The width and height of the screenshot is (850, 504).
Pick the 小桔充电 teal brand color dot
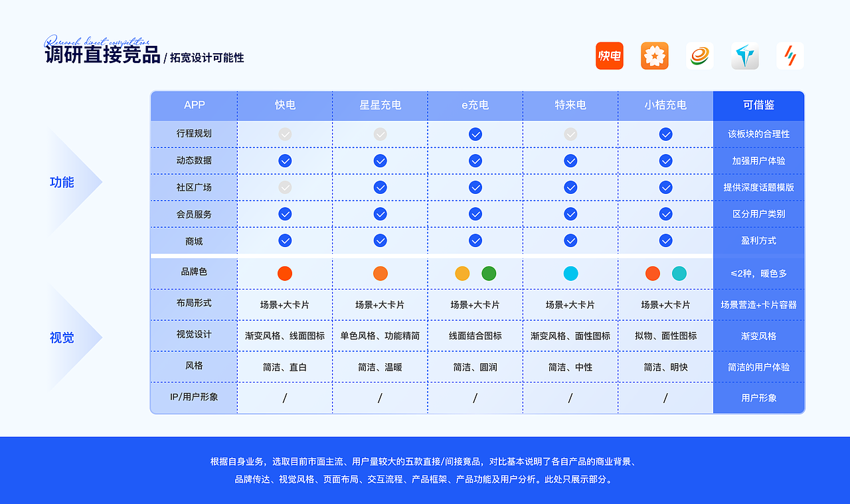click(679, 274)
